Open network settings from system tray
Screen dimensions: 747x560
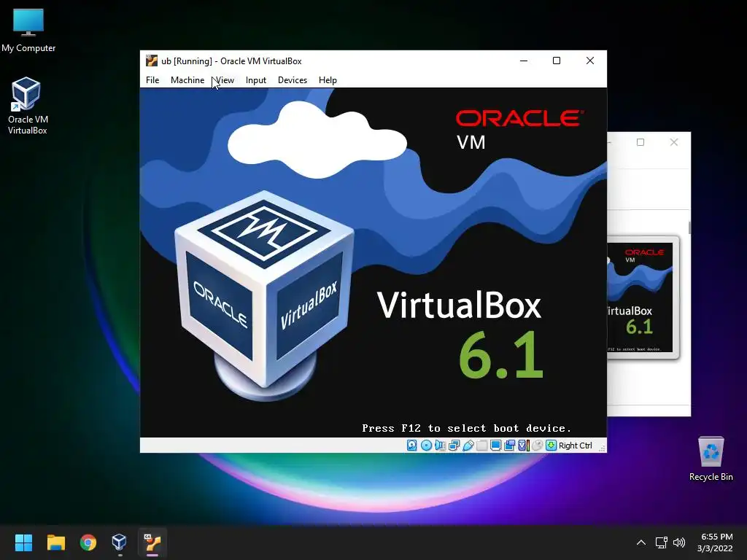click(661, 542)
